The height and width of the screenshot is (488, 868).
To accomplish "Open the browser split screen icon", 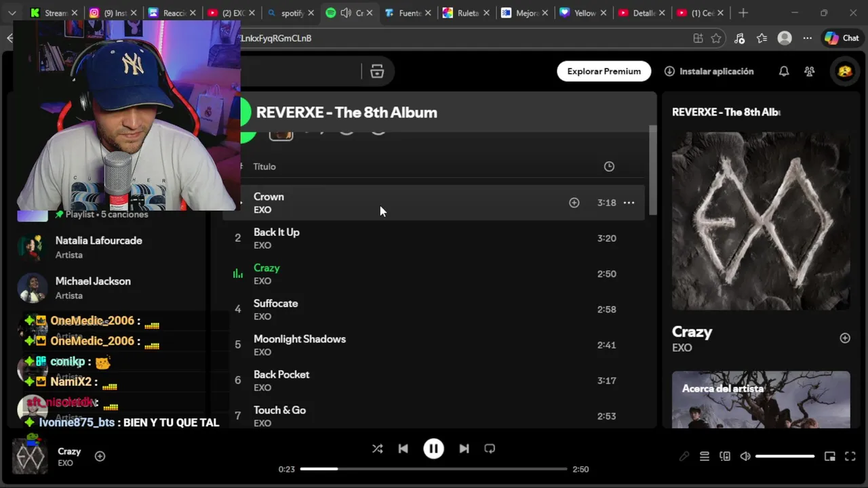I will (698, 38).
